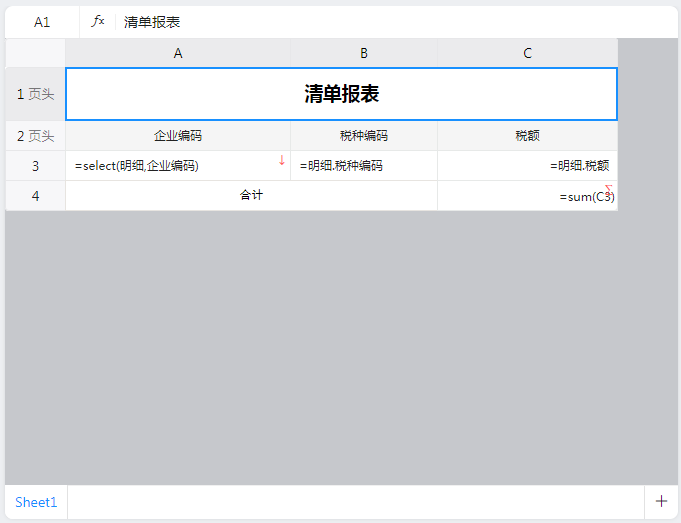Click the A1 cell name box
681x523 pixels.
pyautogui.click(x=42, y=22)
